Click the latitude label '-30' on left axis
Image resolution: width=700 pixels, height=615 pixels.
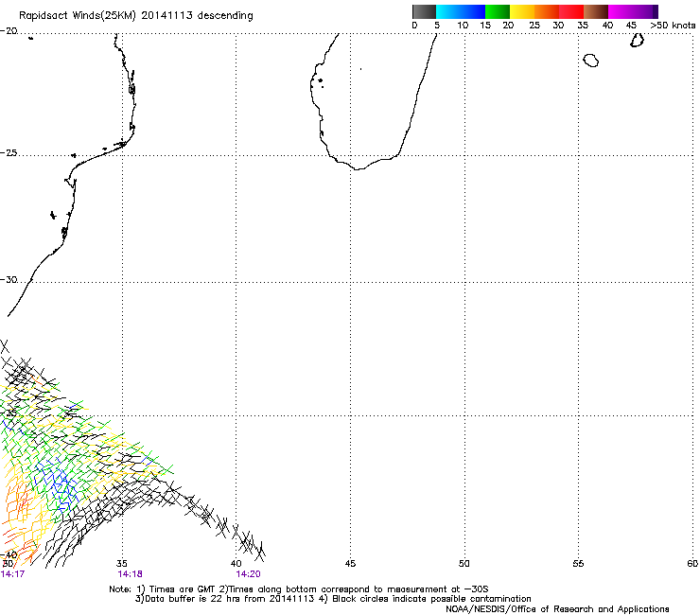pyautogui.click(x=9, y=279)
